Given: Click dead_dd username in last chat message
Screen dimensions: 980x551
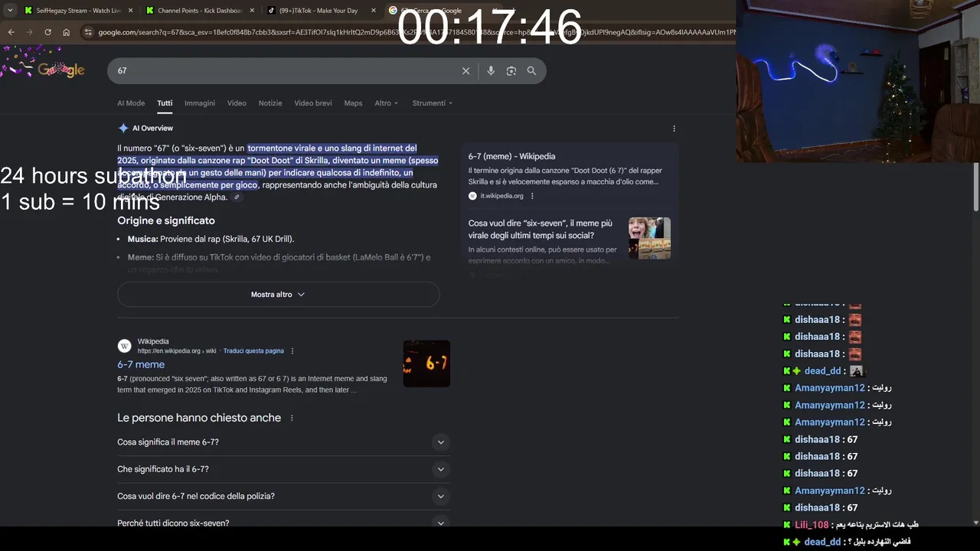Looking at the screenshot, I should pos(822,542).
